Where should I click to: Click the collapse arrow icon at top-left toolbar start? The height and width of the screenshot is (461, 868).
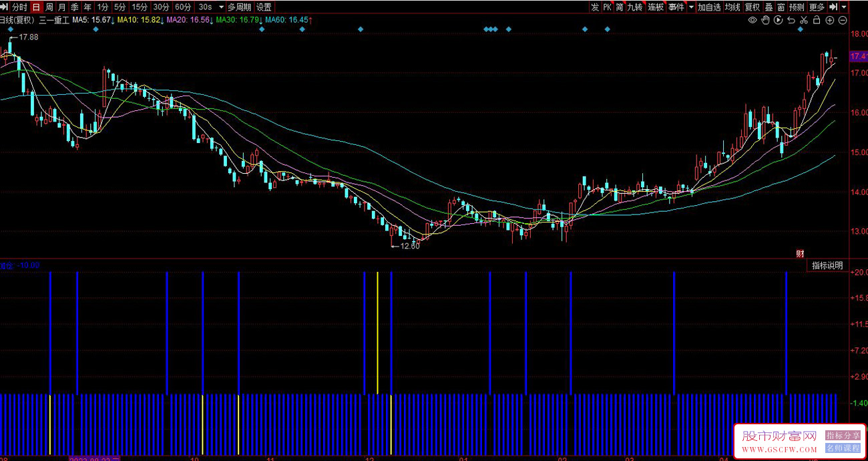click(x=5, y=7)
